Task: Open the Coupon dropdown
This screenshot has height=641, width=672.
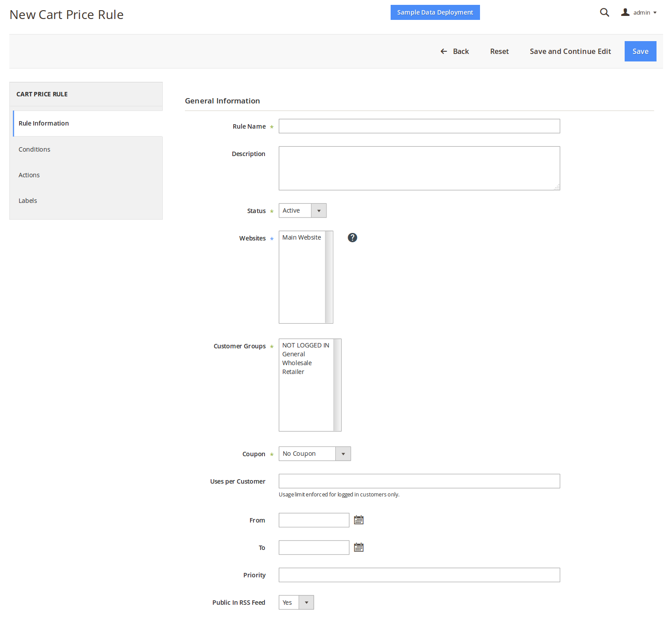Action: (315, 454)
